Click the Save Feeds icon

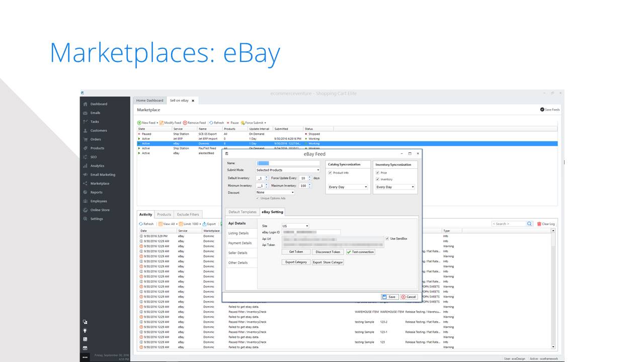542,110
